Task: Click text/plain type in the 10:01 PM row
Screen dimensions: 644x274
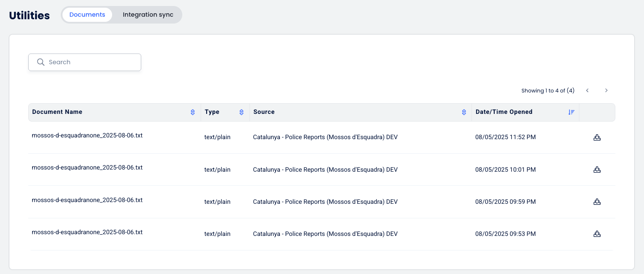Action: click(217, 170)
